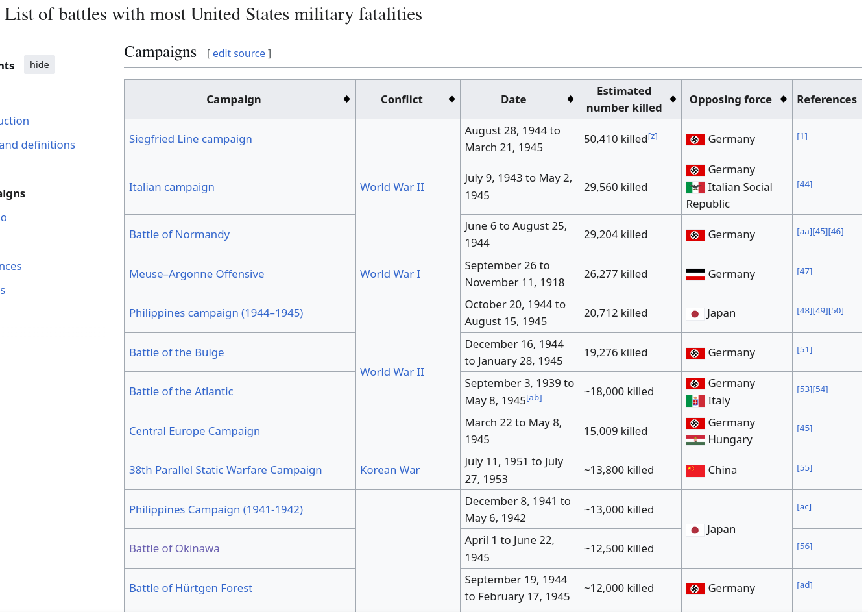Click Germany flag in Italian campaign row
This screenshot has width=868, height=612.
(695, 170)
